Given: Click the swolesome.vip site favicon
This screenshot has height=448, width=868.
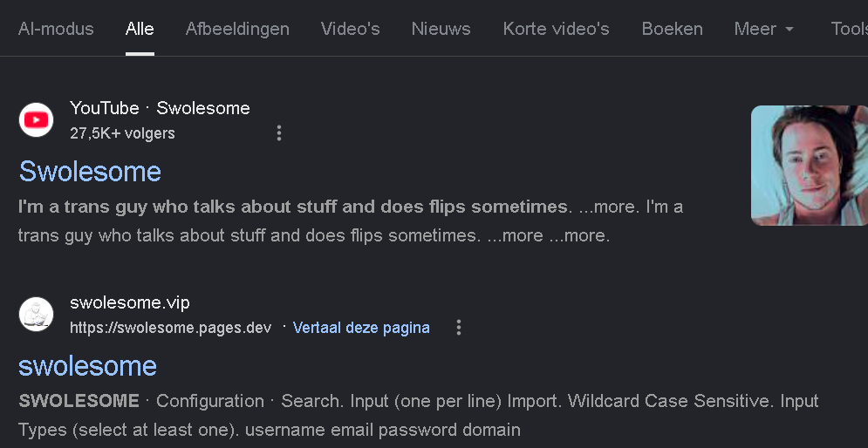Looking at the screenshot, I should pos(36,314).
